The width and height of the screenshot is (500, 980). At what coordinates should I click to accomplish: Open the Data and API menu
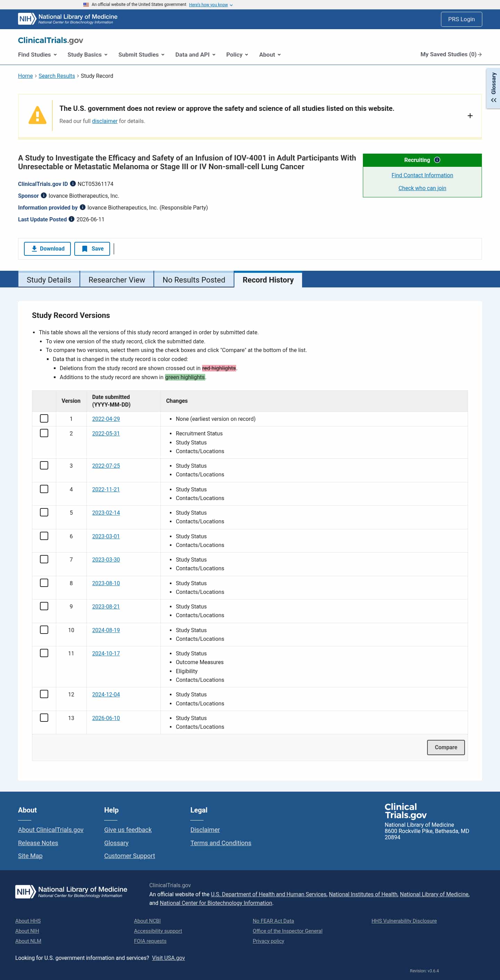(195, 55)
